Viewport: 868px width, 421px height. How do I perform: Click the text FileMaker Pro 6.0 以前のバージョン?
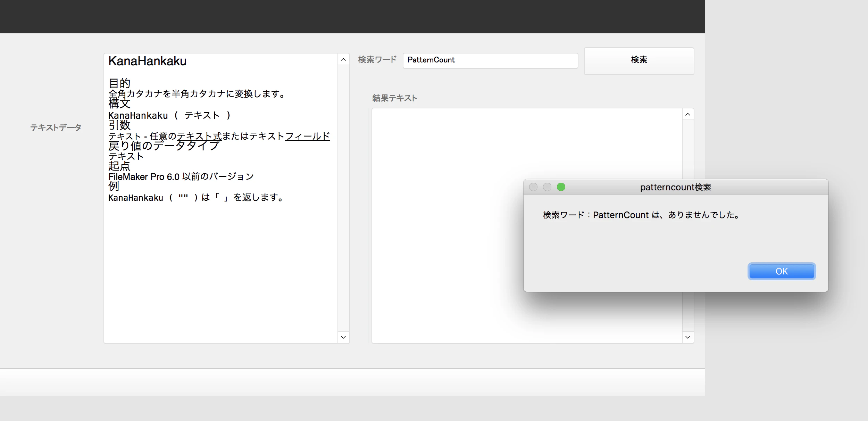pos(181,176)
